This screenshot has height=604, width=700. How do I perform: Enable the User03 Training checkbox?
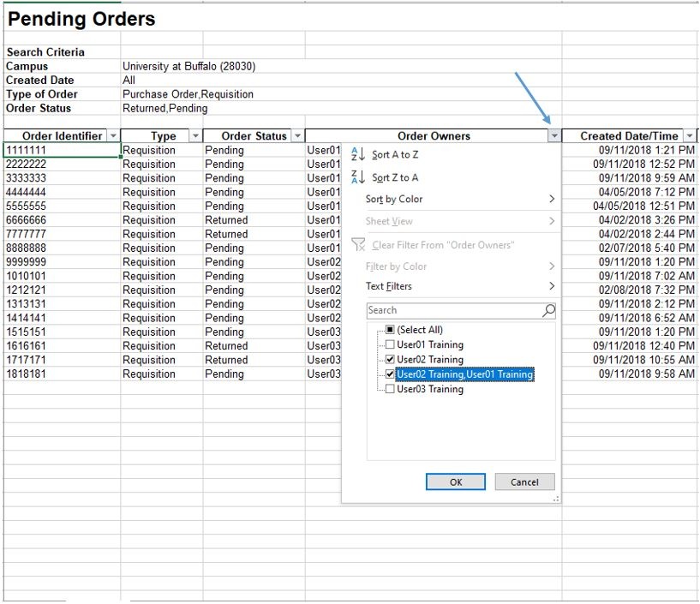(391, 389)
